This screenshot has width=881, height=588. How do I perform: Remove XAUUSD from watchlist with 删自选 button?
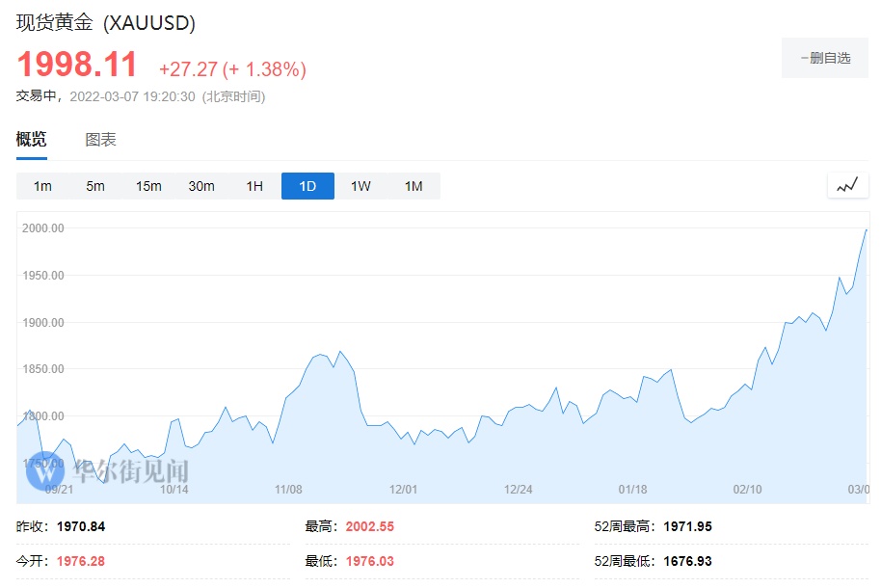click(825, 58)
